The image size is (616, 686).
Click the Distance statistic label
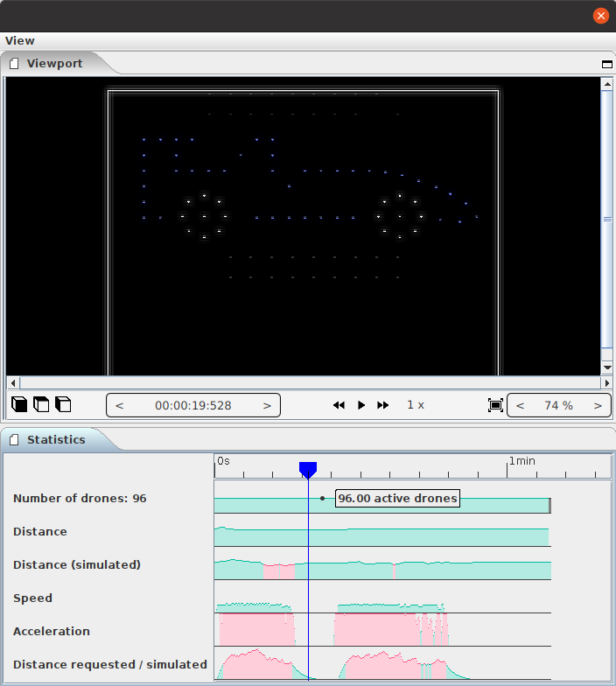tap(40, 532)
